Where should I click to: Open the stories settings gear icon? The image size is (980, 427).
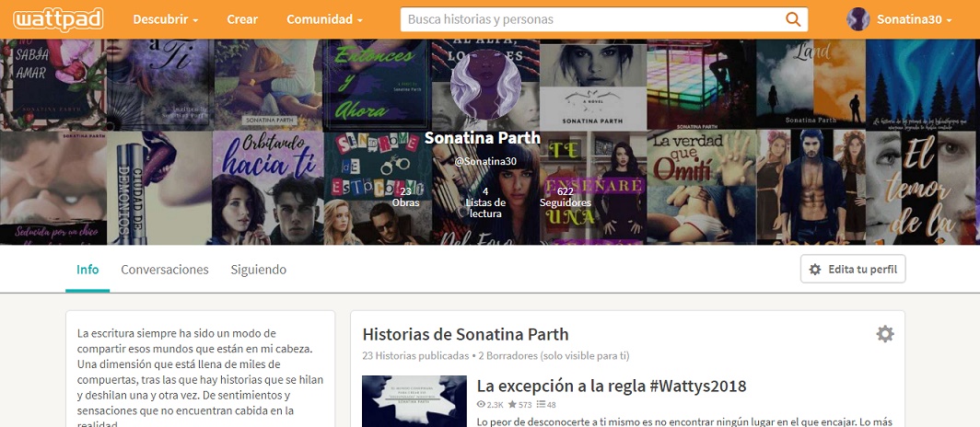(x=884, y=334)
